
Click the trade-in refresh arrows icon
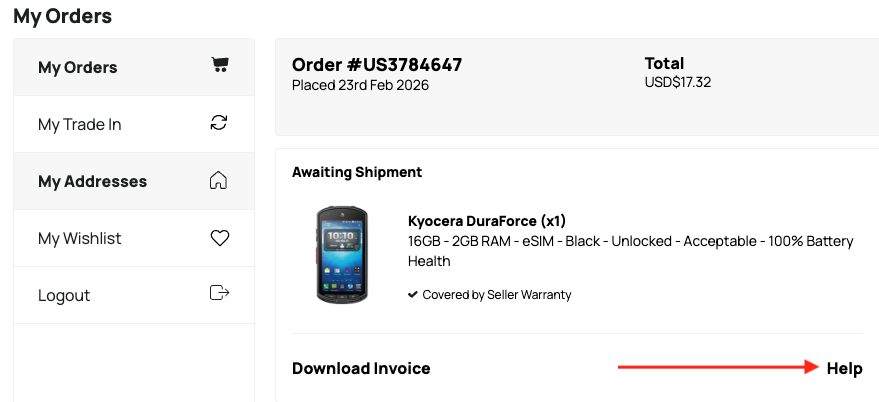(x=219, y=123)
